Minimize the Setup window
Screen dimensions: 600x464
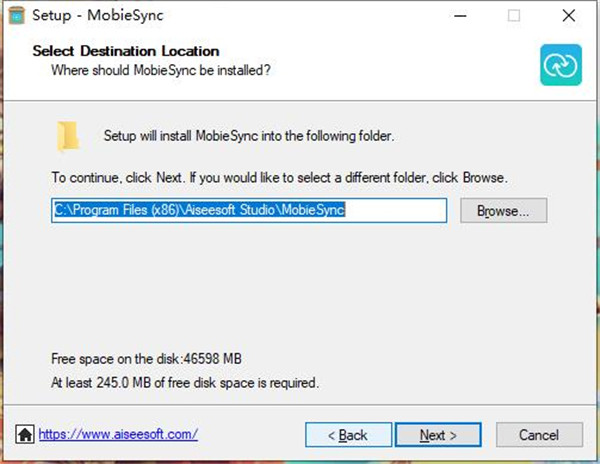tap(460, 16)
